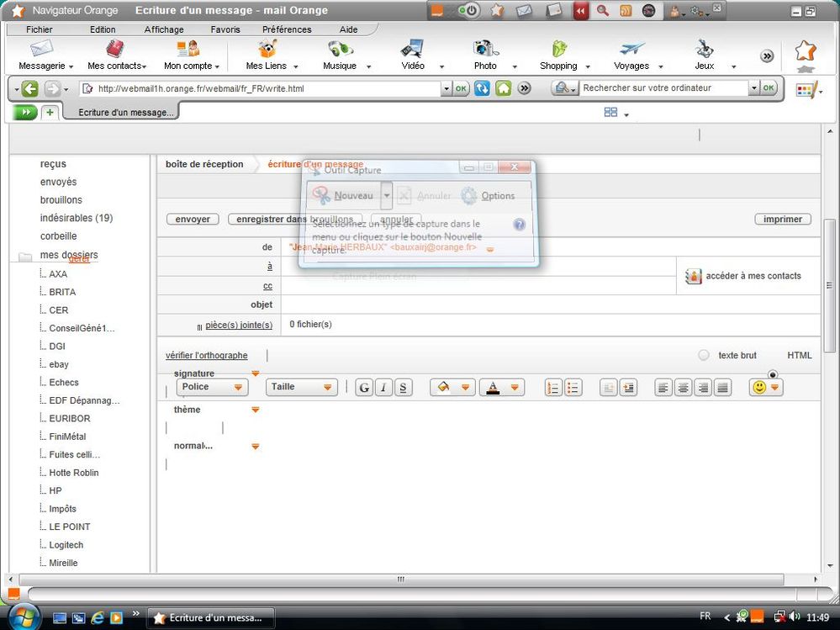Toggle underline formatting with the S icon
This screenshot has height=630, width=840.
[404, 388]
